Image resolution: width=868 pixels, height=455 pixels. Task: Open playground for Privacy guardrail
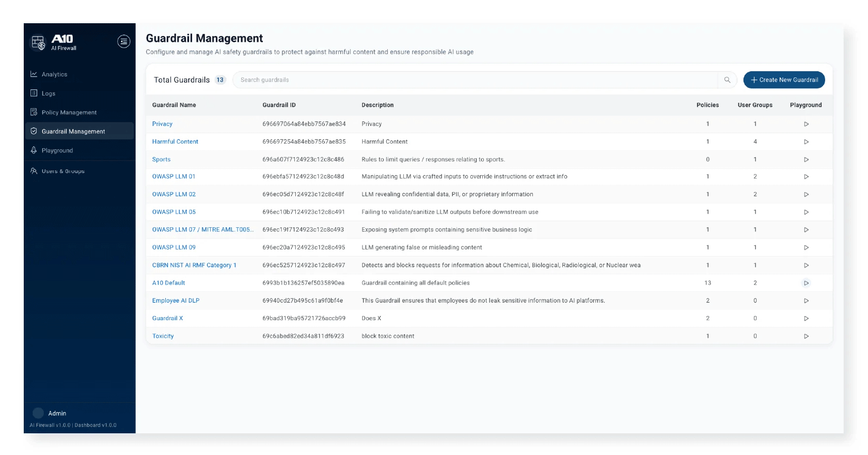[806, 124]
